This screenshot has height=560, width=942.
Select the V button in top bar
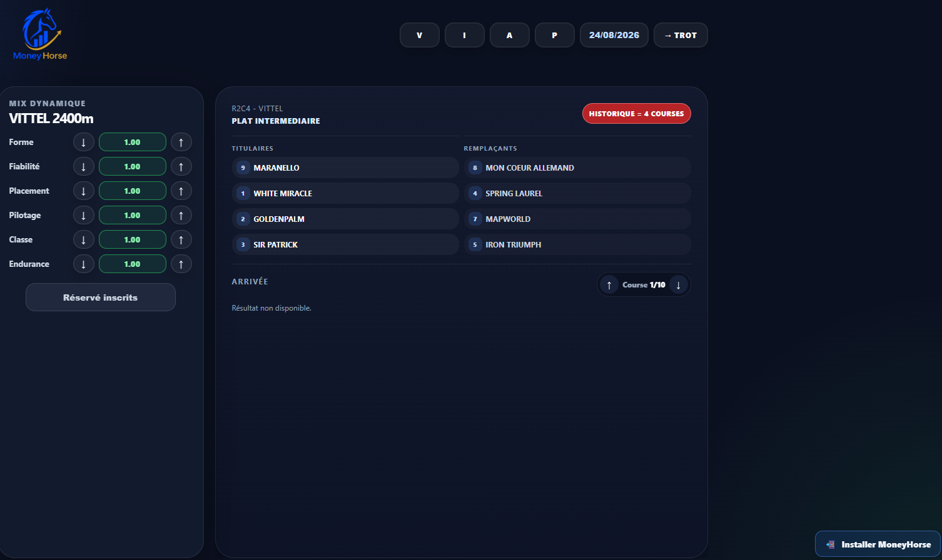(x=420, y=35)
